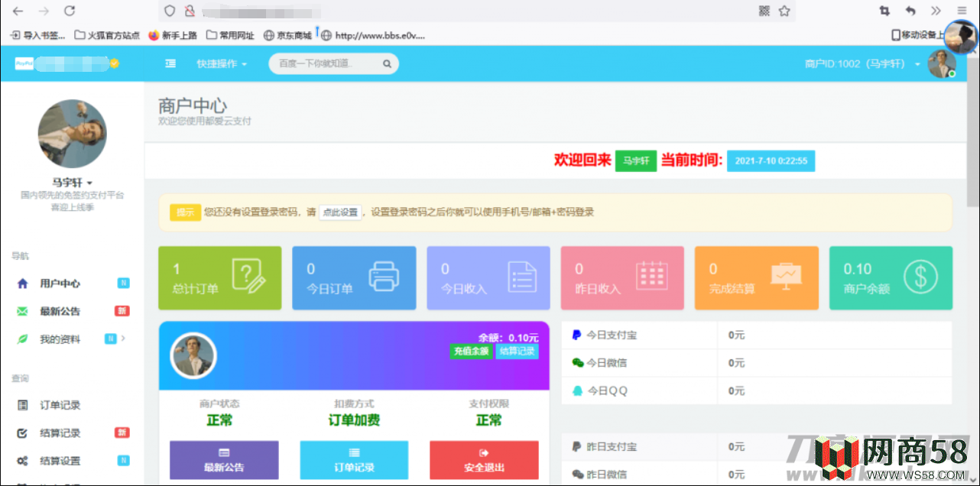Viewport: 980px width, 486px height.
Task: Click the purple 最新公告 button
Action: coord(224,460)
